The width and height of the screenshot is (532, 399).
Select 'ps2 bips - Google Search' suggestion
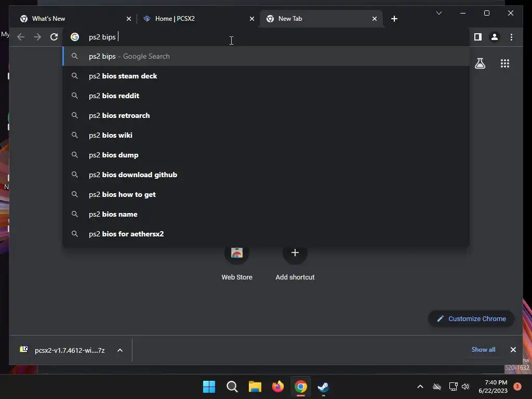point(266,56)
